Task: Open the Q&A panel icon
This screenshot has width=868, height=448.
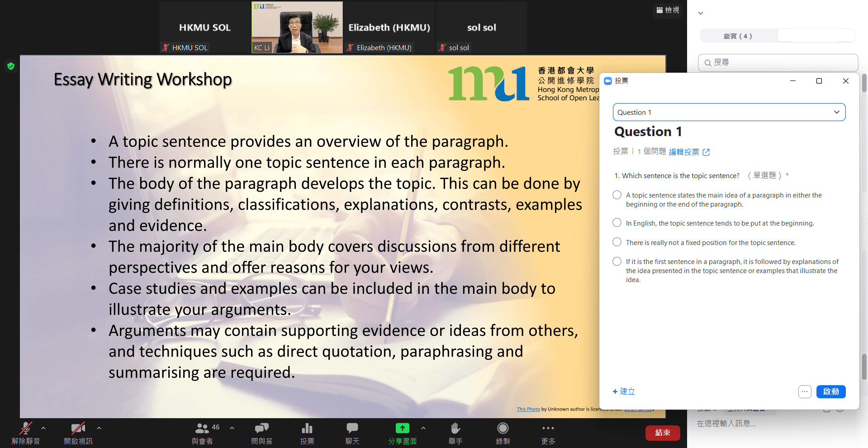Action: [x=261, y=429]
